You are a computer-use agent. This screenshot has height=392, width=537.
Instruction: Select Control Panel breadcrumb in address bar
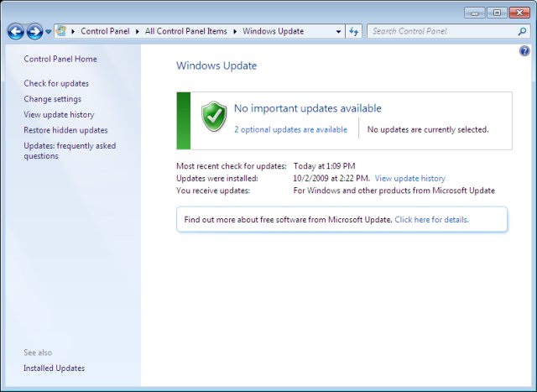(x=106, y=32)
